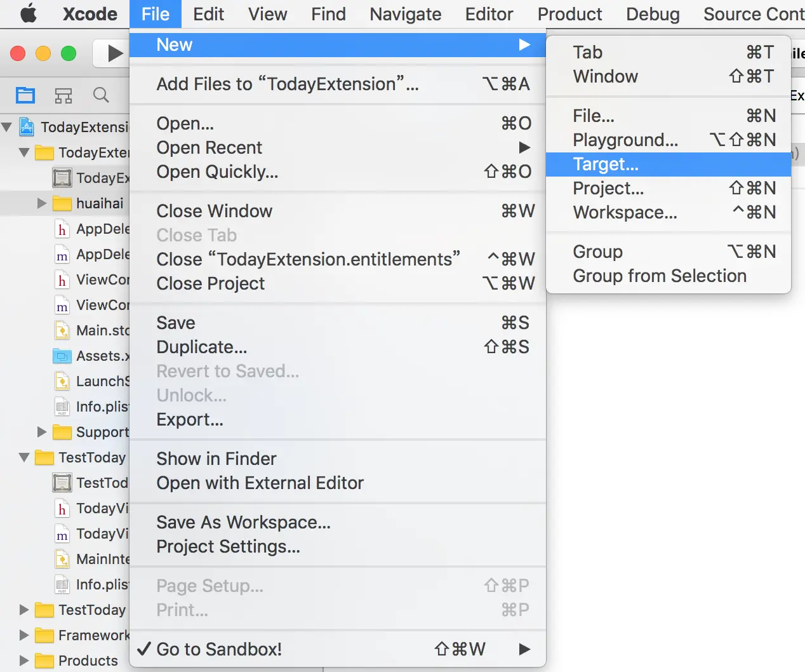Click the Frameworks folder icon

coord(44,635)
